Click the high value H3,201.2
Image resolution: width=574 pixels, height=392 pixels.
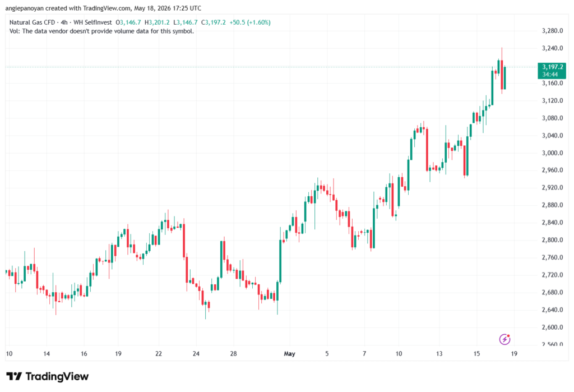click(157, 22)
